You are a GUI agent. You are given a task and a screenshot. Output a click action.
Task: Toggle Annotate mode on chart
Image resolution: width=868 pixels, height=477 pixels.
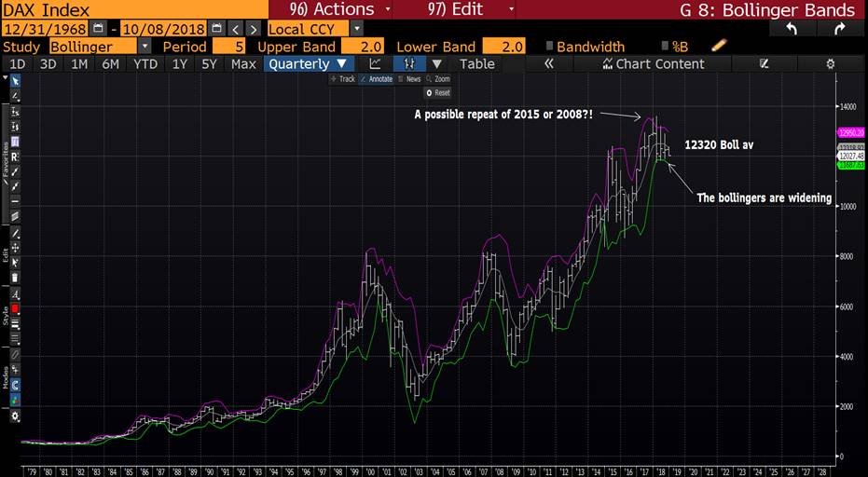point(377,79)
